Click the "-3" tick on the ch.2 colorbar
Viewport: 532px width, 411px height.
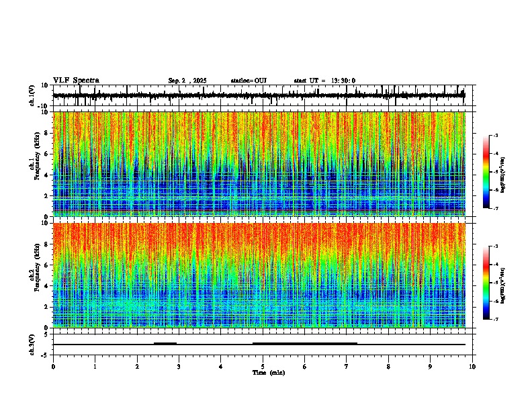495,246
